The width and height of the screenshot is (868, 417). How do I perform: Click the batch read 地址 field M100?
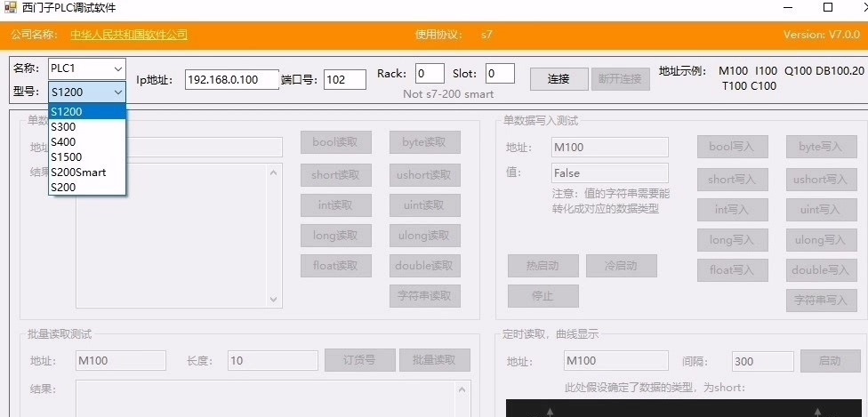(121, 360)
